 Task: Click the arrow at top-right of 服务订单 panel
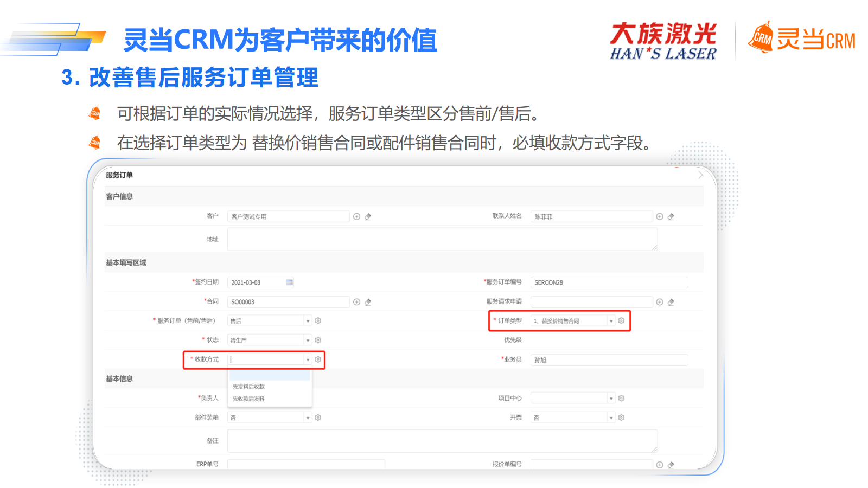pos(700,175)
